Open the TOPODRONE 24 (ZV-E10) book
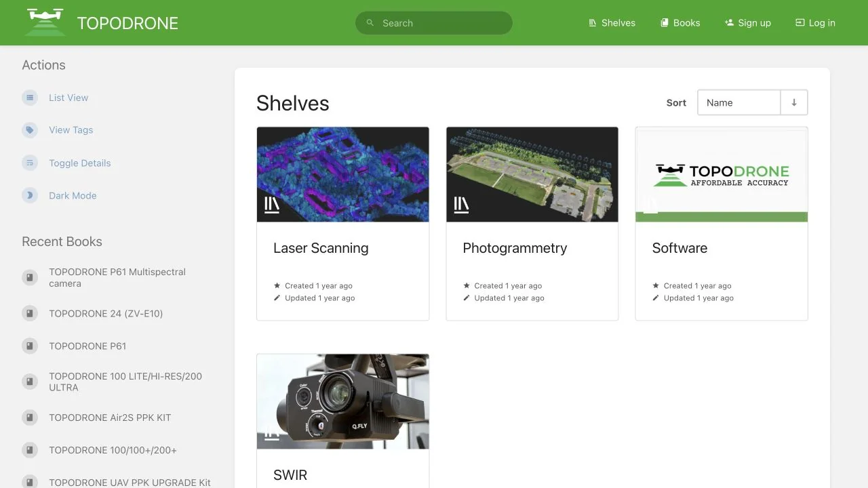The image size is (868, 488). pos(106,313)
